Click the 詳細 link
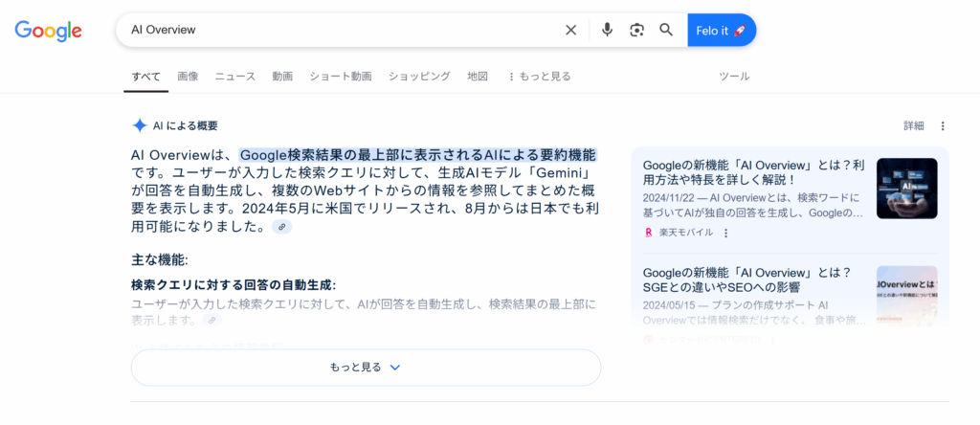The height and width of the screenshot is (425, 980). [x=914, y=125]
